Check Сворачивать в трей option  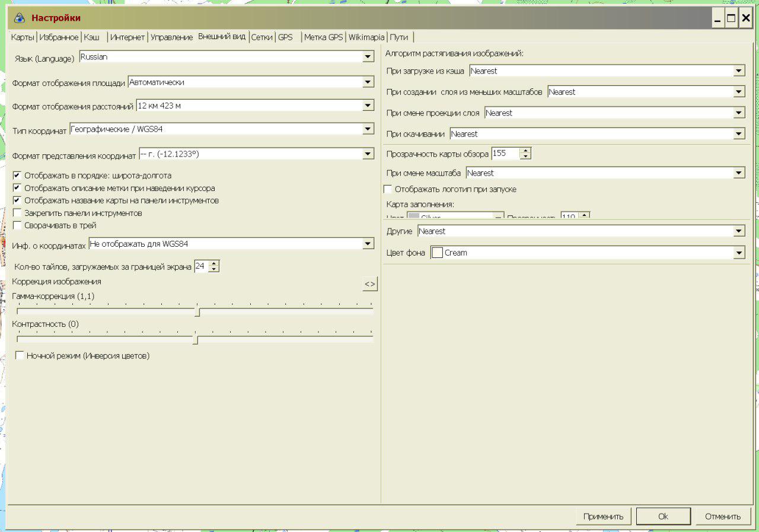pos(17,225)
